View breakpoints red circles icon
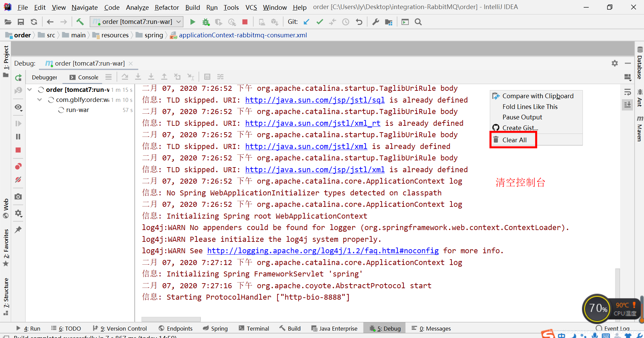This screenshot has width=644, height=338. [18, 166]
